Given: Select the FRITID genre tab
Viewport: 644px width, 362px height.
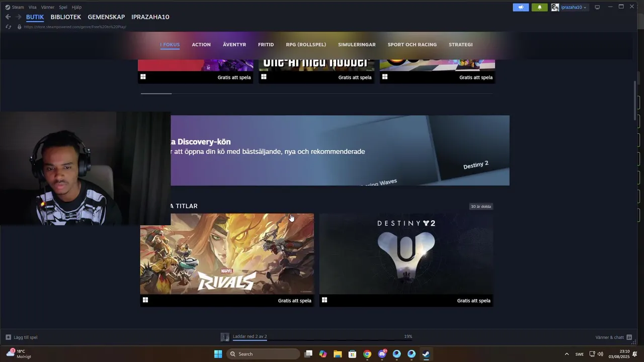Looking at the screenshot, I should pos(266,45).
